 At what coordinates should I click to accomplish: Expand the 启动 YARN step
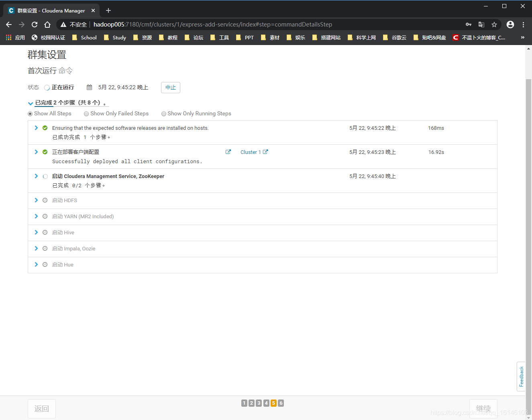coord(36,216)
